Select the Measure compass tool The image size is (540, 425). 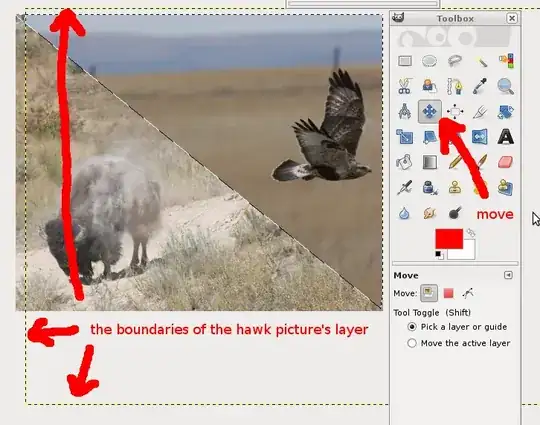(x=405, y=111)
